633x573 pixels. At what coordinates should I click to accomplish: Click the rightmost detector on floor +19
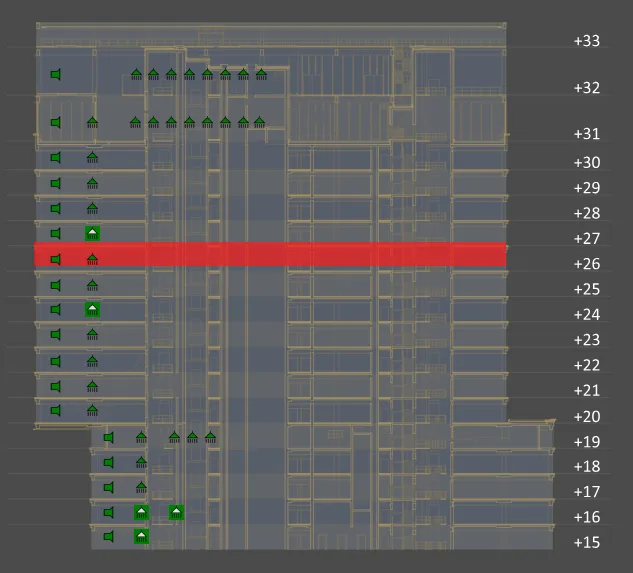pos(210,437)
